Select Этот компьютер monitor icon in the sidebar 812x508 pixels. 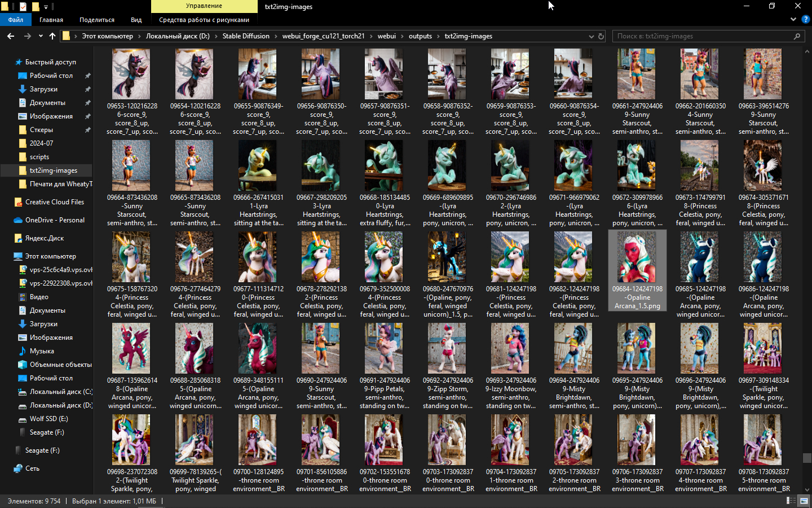click(19, 256)
